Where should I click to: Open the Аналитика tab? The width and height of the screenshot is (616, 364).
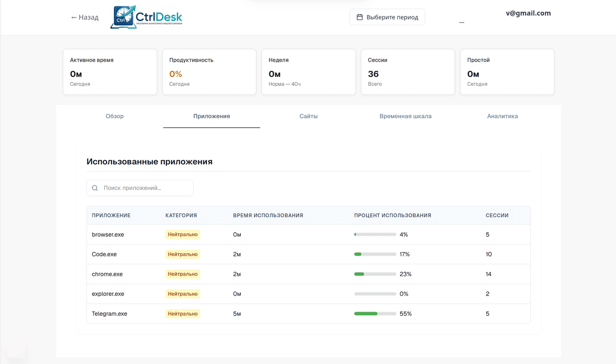(x=503, y=116)
